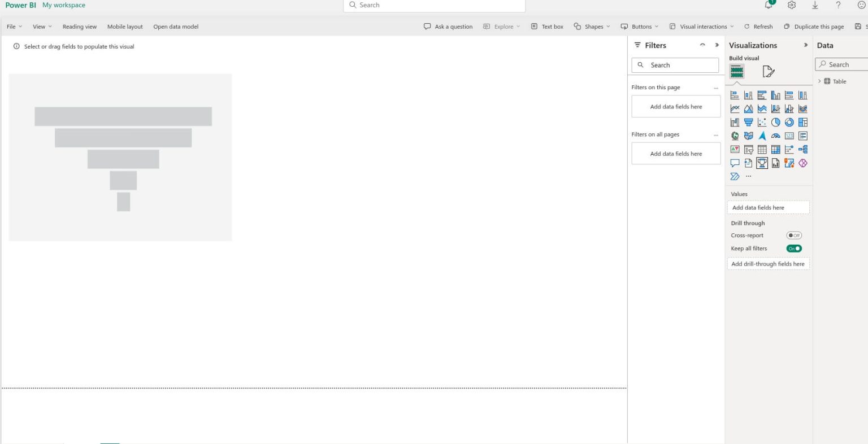Open the Format visual pane

767,71
